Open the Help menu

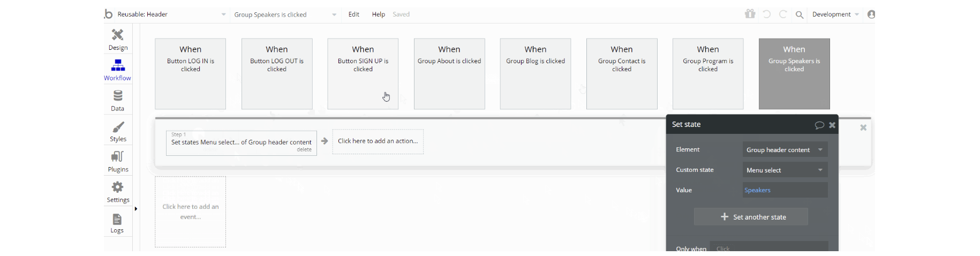click(379, 14)
